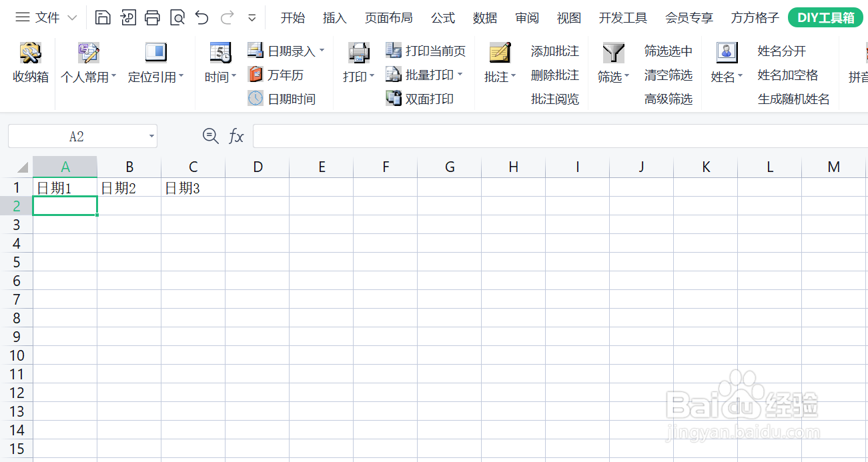Expand the 个人常用 dropdown arrow
Image resolution: width=868 pixels, height=462 pixels.
113,76
